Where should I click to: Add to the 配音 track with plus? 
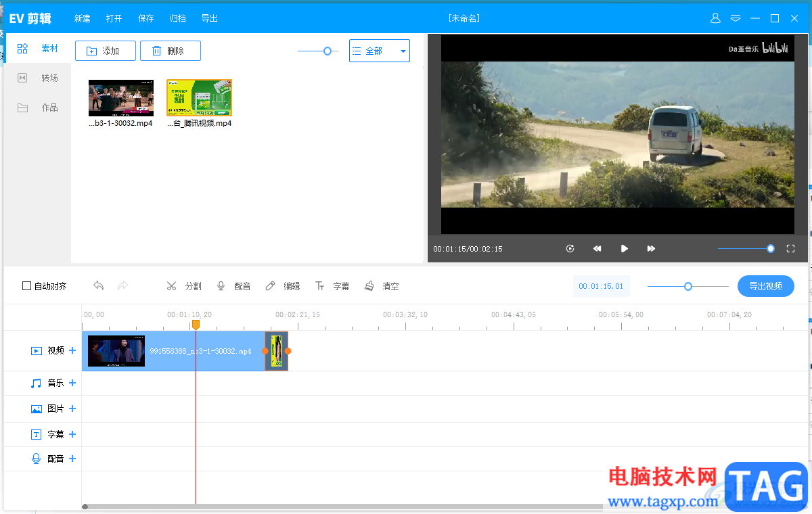click(72, 459)
